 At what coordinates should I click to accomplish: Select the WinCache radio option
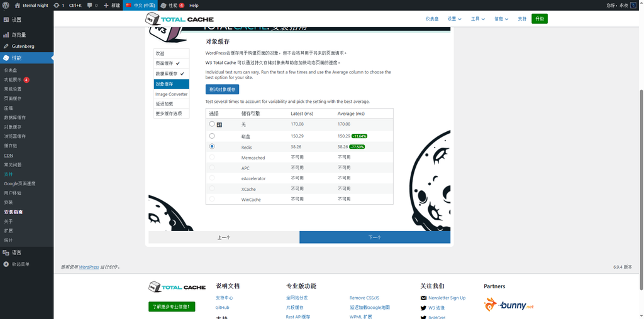point(212,199)
